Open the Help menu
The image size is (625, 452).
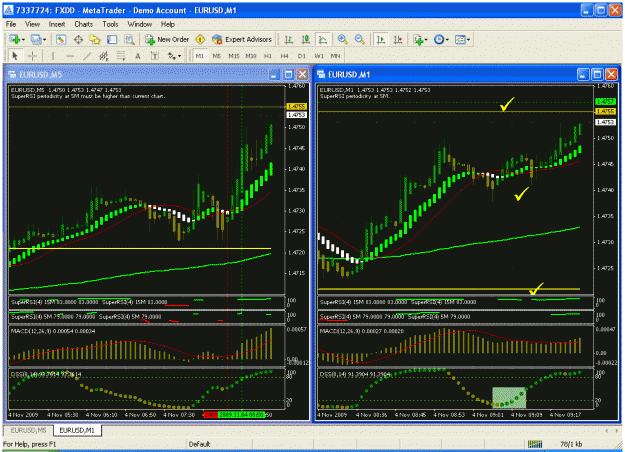pos(168,24)
